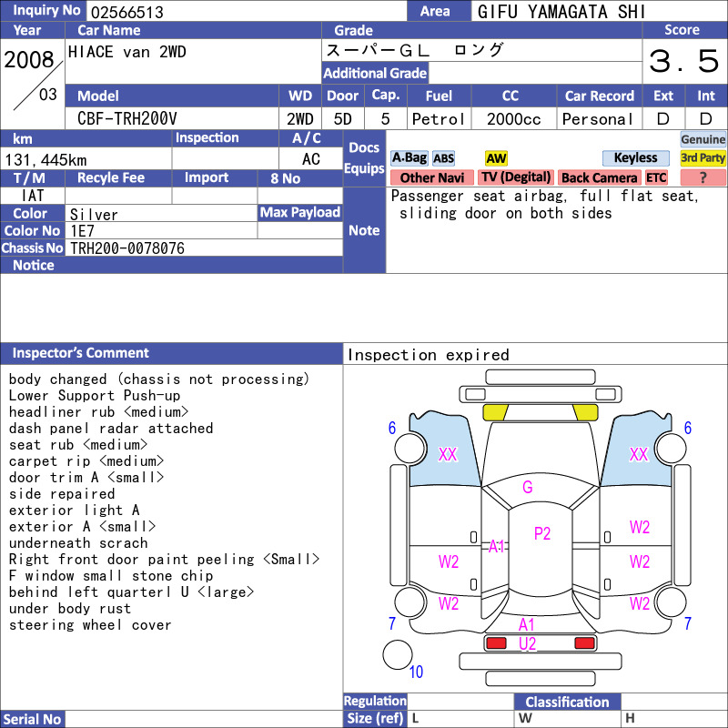This screenshot has height=728, width=728.
Task: Click the Other Navi badge
Action: coord(431,177)
